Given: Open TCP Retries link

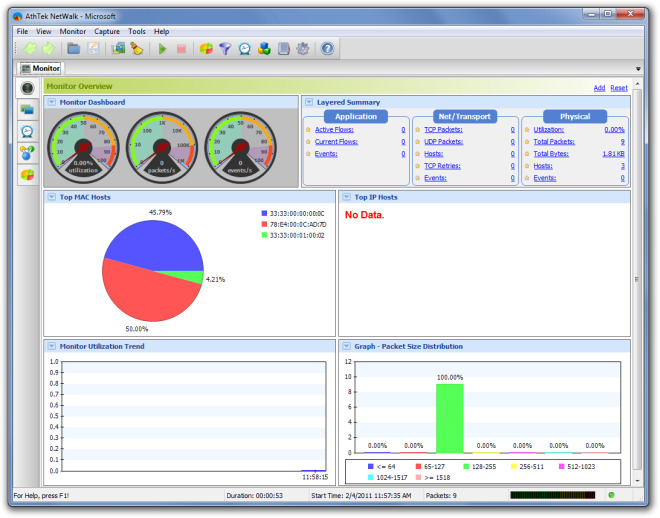Looking at the screenshot, I should [x=442, y=166].
